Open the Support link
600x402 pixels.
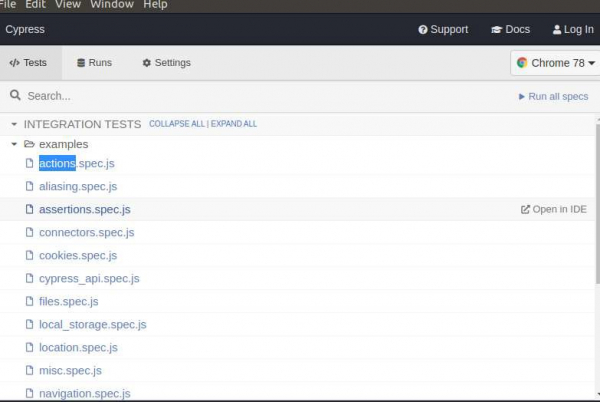443,29
